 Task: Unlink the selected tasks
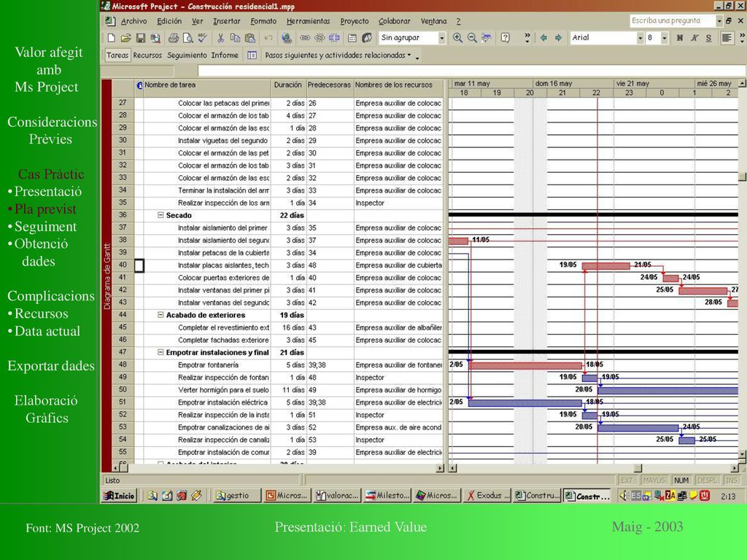click(x=320, y=38)
